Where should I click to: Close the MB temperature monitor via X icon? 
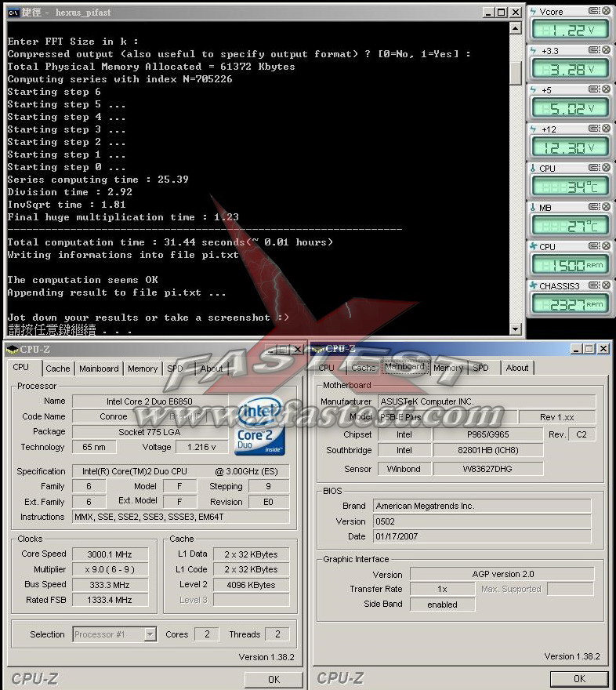tap(606, 207)
